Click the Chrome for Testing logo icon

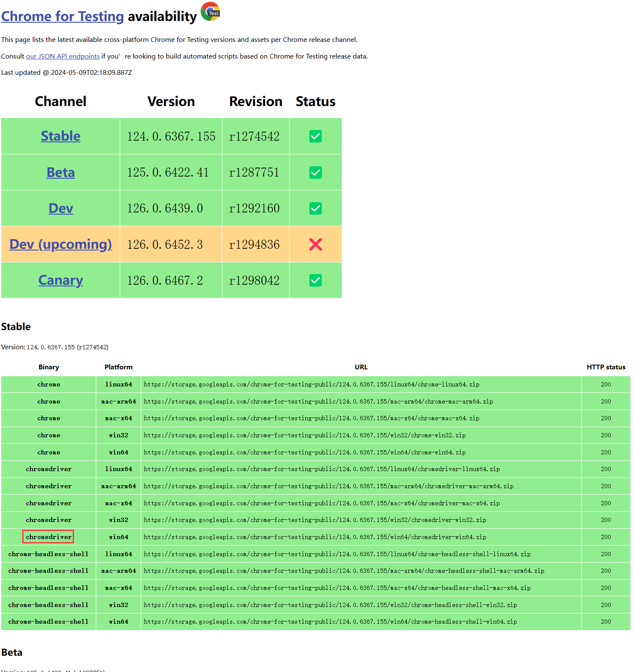point(210,12)
